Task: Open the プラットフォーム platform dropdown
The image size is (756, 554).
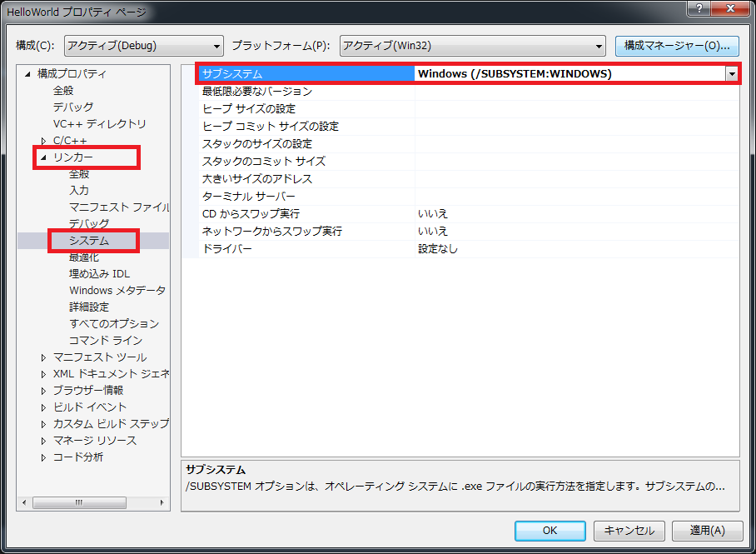Action: pos(473,47)
